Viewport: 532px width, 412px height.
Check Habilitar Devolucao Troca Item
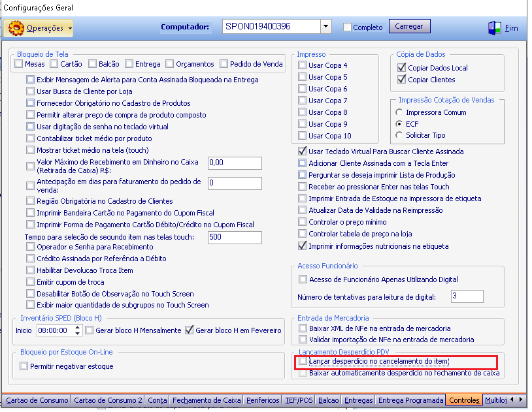click(x=31, y=270)
